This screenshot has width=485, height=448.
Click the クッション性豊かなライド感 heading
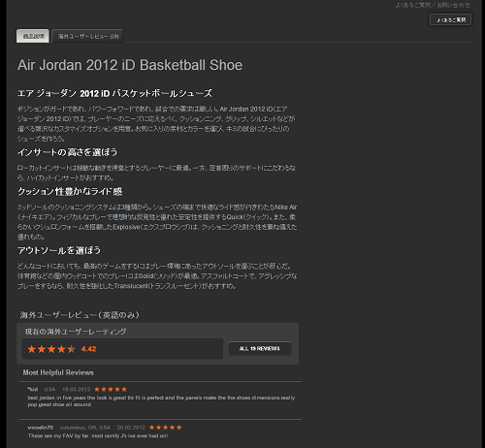(70, 192)
